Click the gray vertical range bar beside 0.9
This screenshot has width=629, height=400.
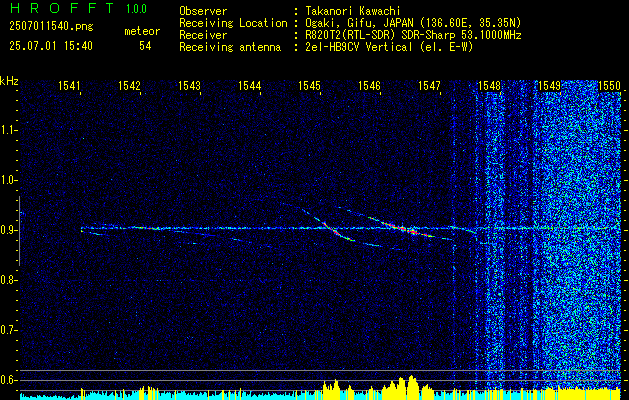[x=19, y=231]
